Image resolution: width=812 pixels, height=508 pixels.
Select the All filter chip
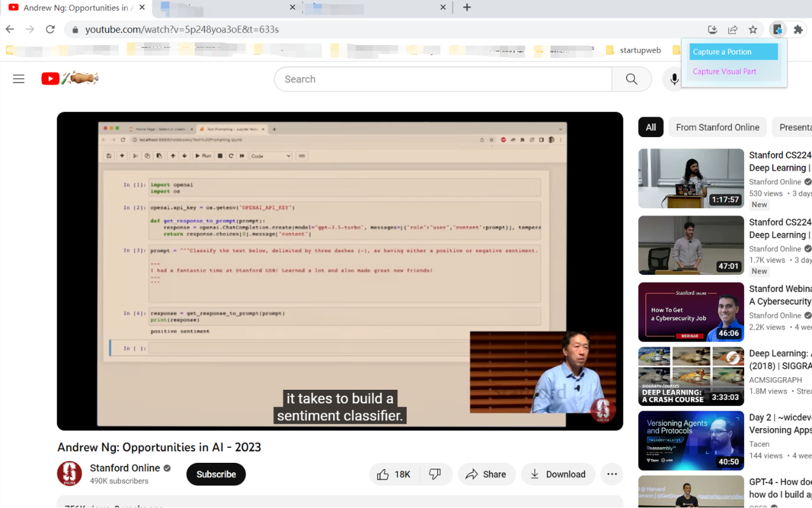[x=651, y=127]
